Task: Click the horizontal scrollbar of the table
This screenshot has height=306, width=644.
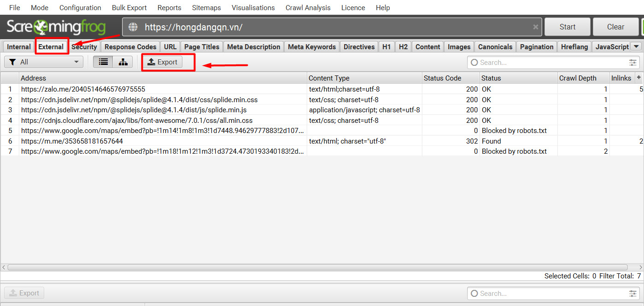Action: 317,267
